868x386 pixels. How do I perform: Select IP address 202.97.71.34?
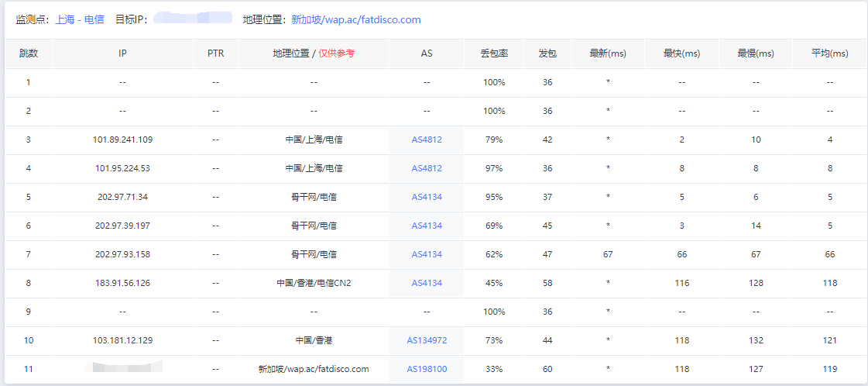click(x=123, y=197)
